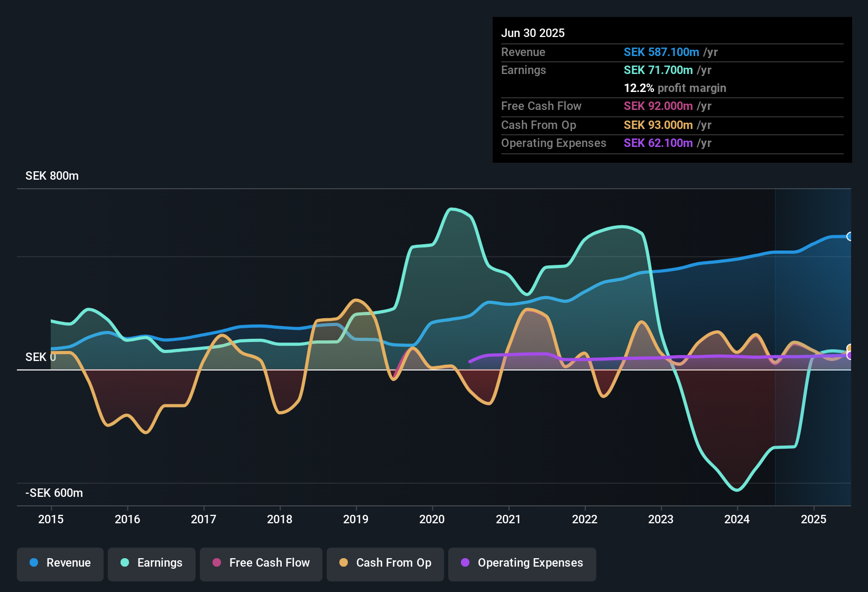Select the 2025 year label on the axis
This screenshot has width=868, height=592.
click(813, 520)
